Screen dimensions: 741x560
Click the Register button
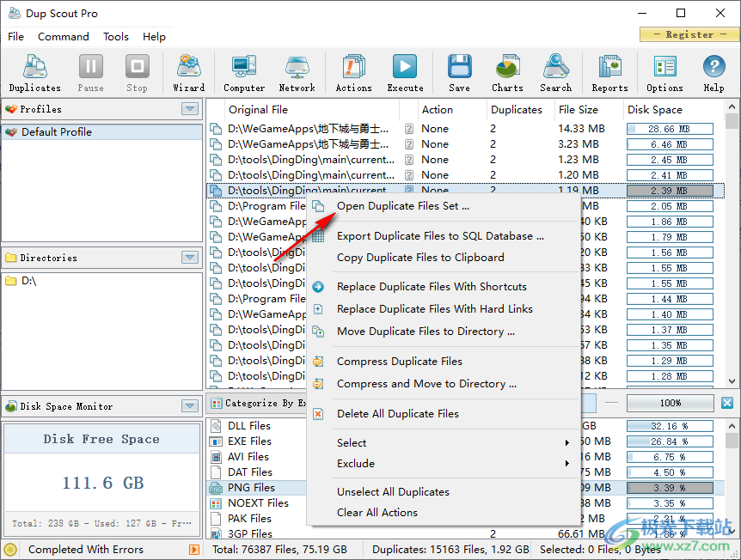click(x=689, y=34)
